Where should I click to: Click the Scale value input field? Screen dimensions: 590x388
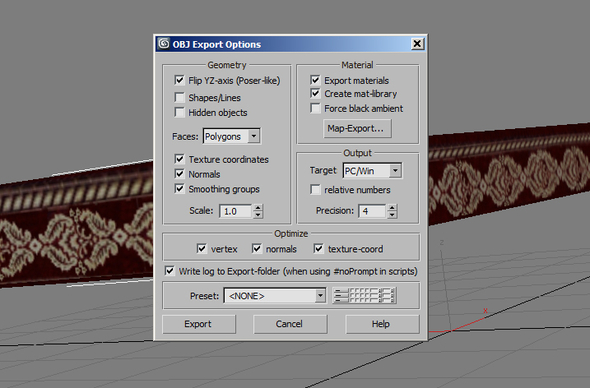click(236, 211)
